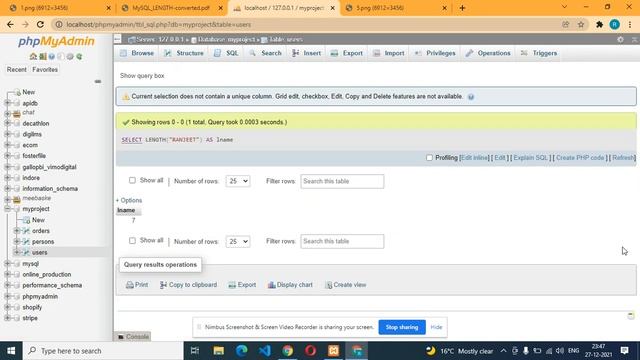640x360 pixels.
Task: Open Microsoft Edge from taskbar
Action: click(242, 351)
